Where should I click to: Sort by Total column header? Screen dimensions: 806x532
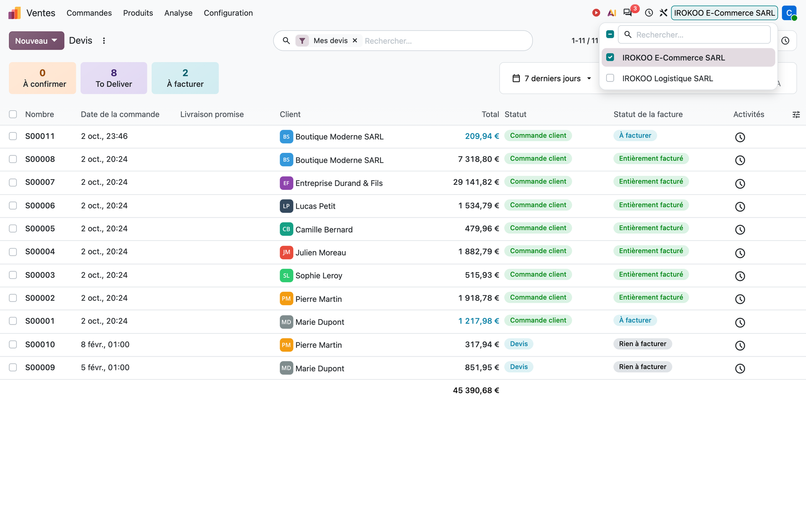click(x=490, y=114)
